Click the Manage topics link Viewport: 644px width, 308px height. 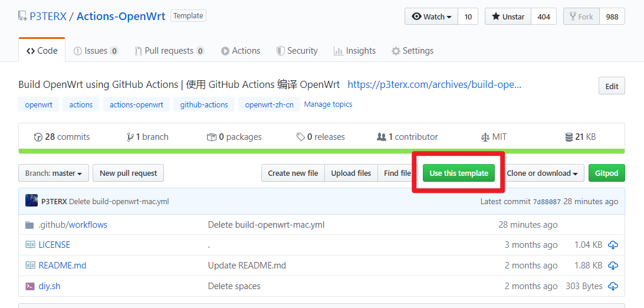point(328,104)
